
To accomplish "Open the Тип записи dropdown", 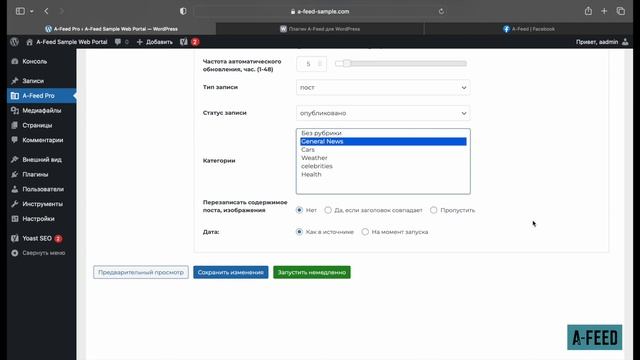I will click(383, 87).
